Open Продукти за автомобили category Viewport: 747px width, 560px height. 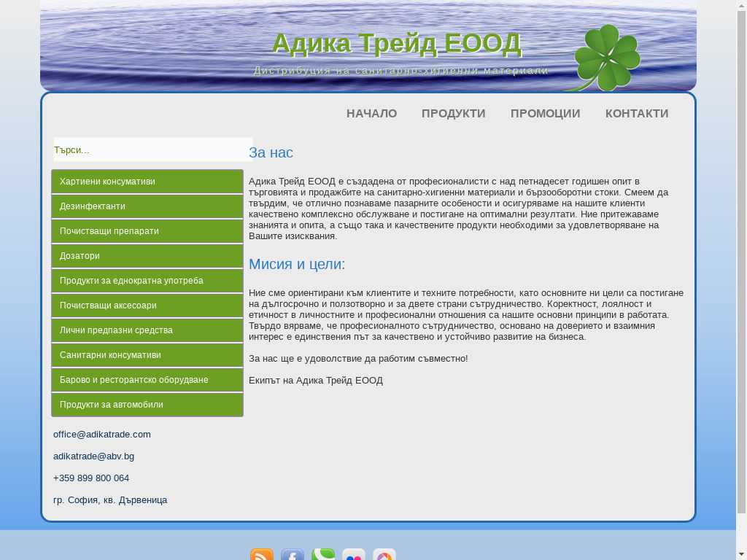pos(147,404)
